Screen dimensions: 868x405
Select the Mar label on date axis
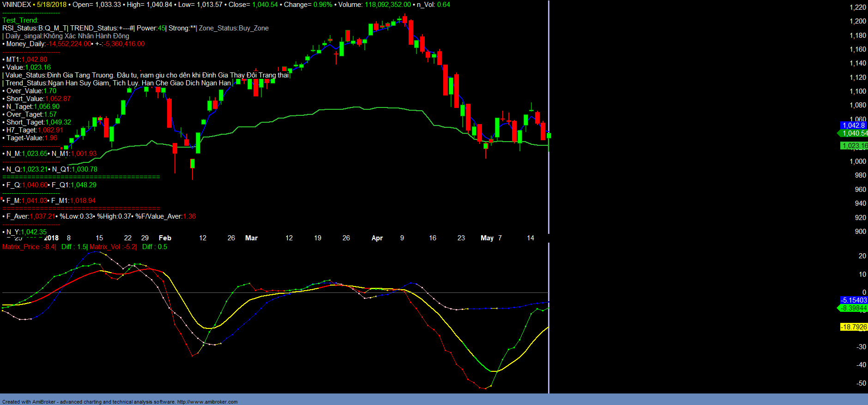pos(251,238)
